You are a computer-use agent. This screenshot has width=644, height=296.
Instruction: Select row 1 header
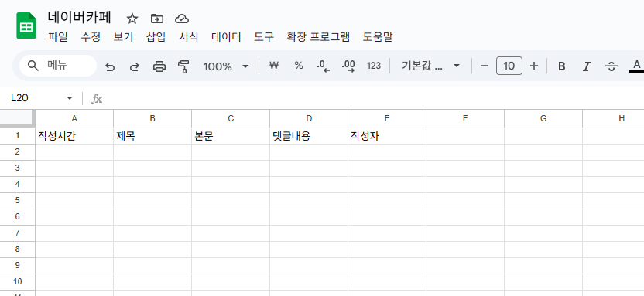[18, 136]
